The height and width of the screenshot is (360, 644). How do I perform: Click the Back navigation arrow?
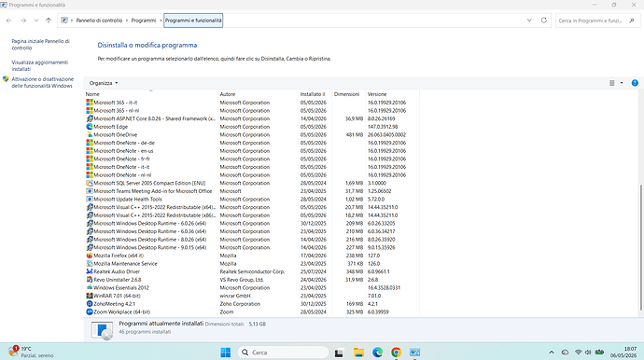pos(8,21)
